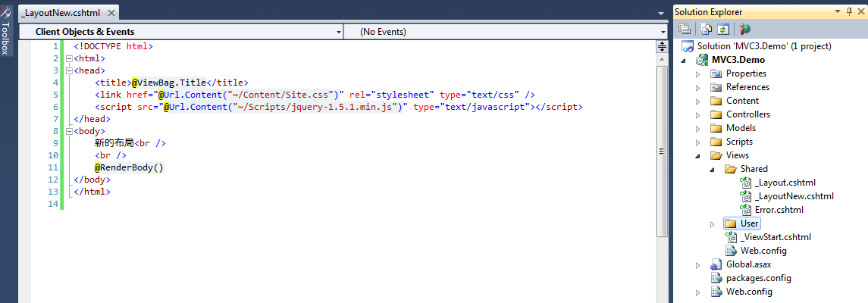Click the MVC3.Demo project globe icon
The width and height of the screenshot is (868, 303).
(x=702, y=60)
